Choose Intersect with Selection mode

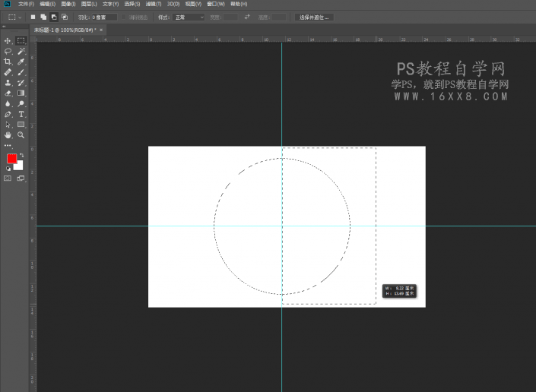pos(65,17)
